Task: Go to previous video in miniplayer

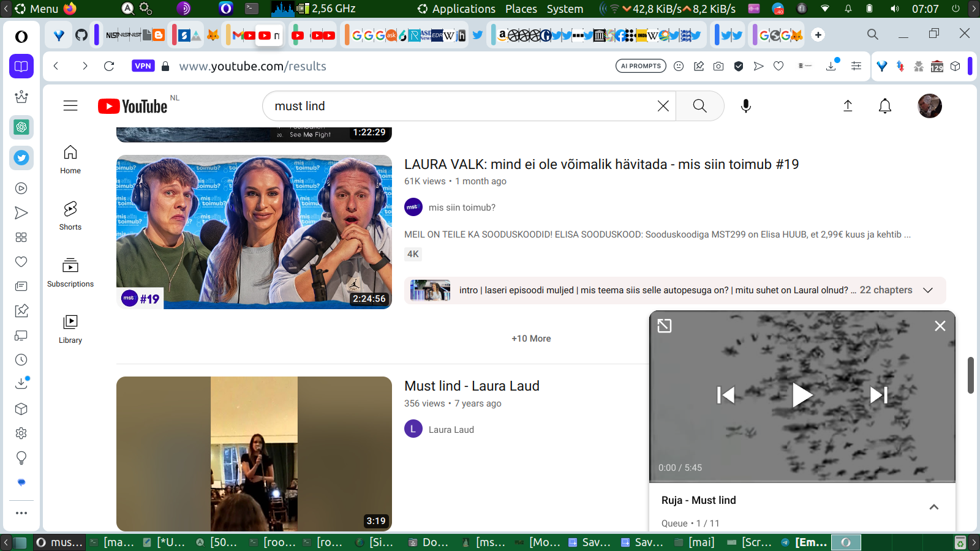Action: [x=725, y=395]
